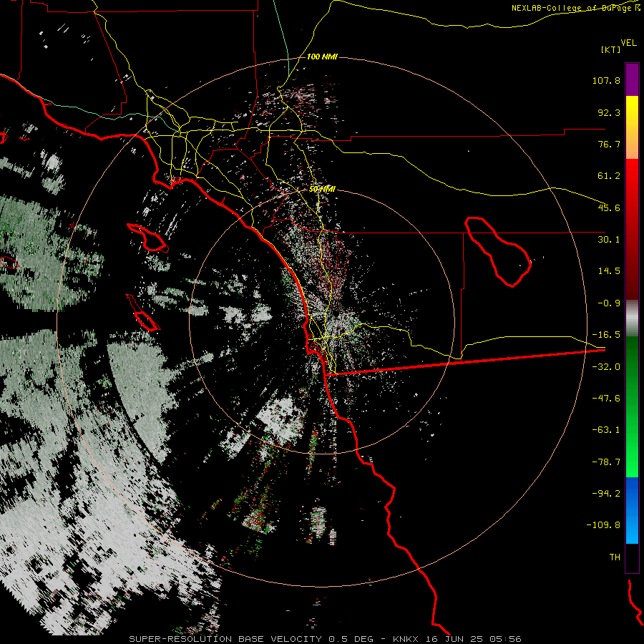644x644 pixels.
Task: Pick the gray near-zero color bar segment
Action: point(632,318)
